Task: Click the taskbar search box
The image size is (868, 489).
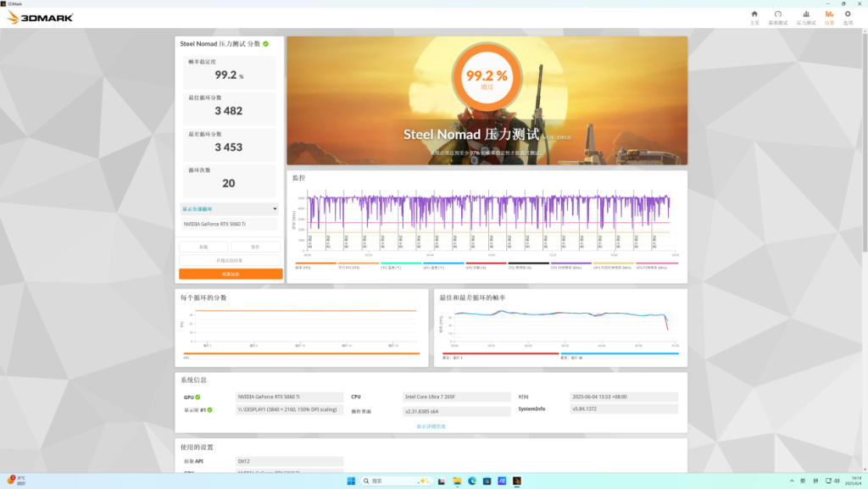Action: point(397,481)
